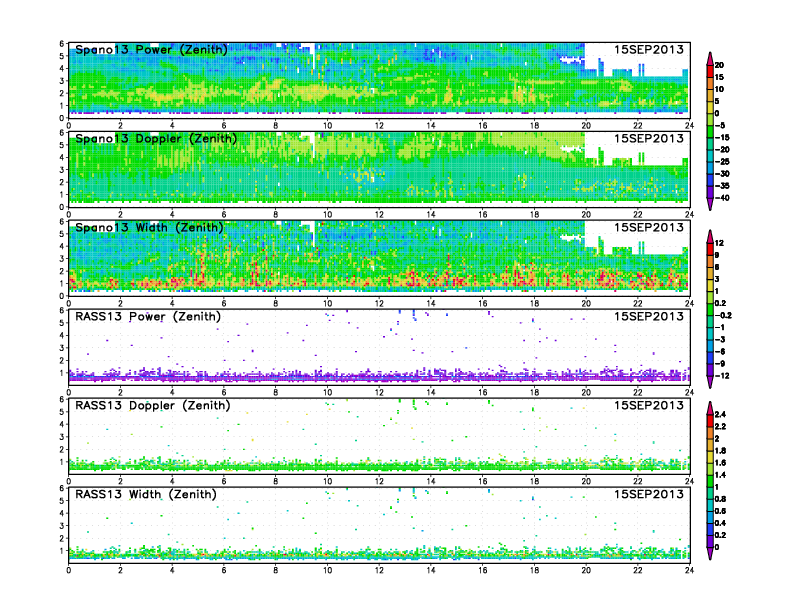Click the purple bottom arrow of the bottom colorbar

(710, 553)
